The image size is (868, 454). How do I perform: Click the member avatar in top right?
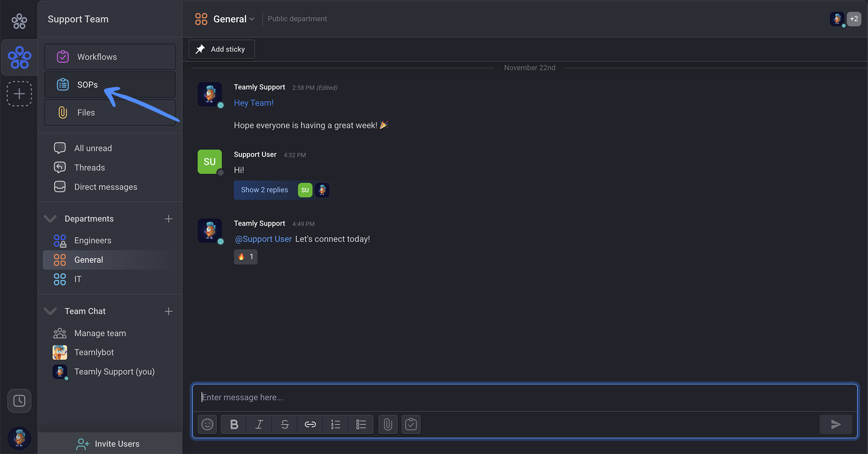pyautogui.click(x=837, y=19)
